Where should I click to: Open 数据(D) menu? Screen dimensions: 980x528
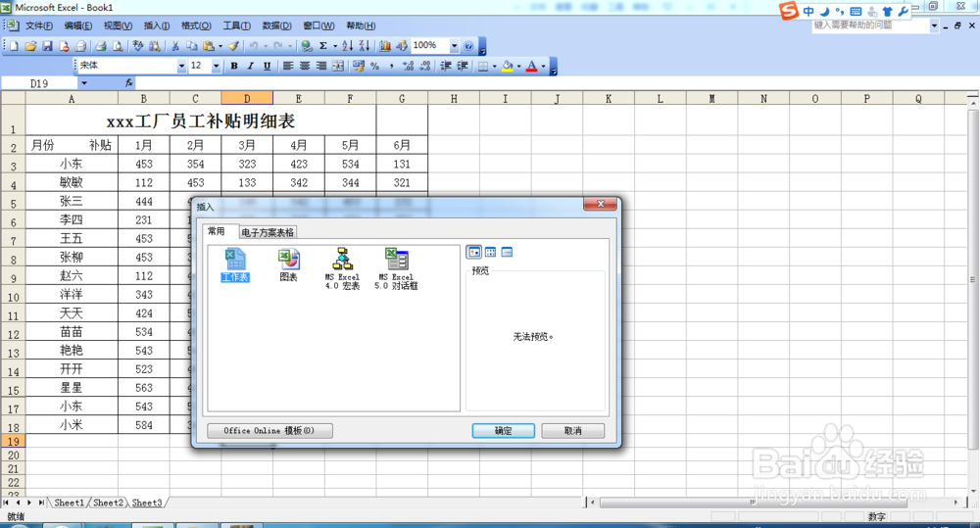277,25
